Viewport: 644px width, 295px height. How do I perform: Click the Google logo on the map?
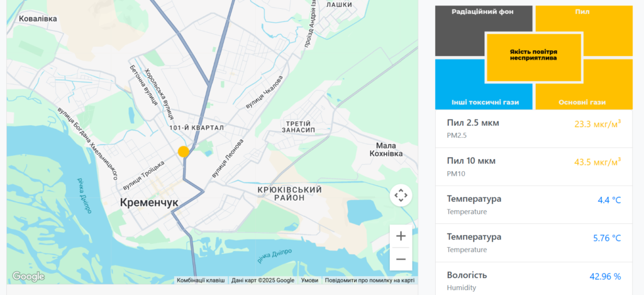[x=28, y=276]
